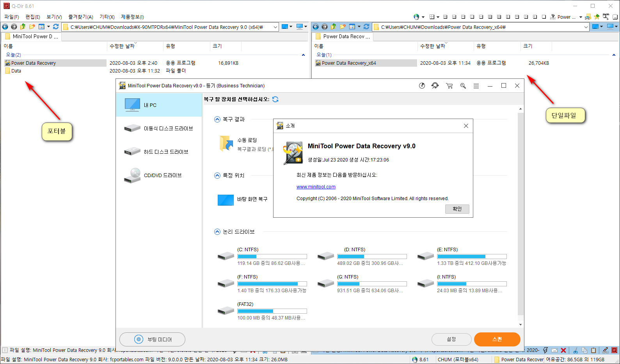The image size is (620, 364).
Task: Select the Power Data Recov... folder tab
Action: [x=343, y=36]
